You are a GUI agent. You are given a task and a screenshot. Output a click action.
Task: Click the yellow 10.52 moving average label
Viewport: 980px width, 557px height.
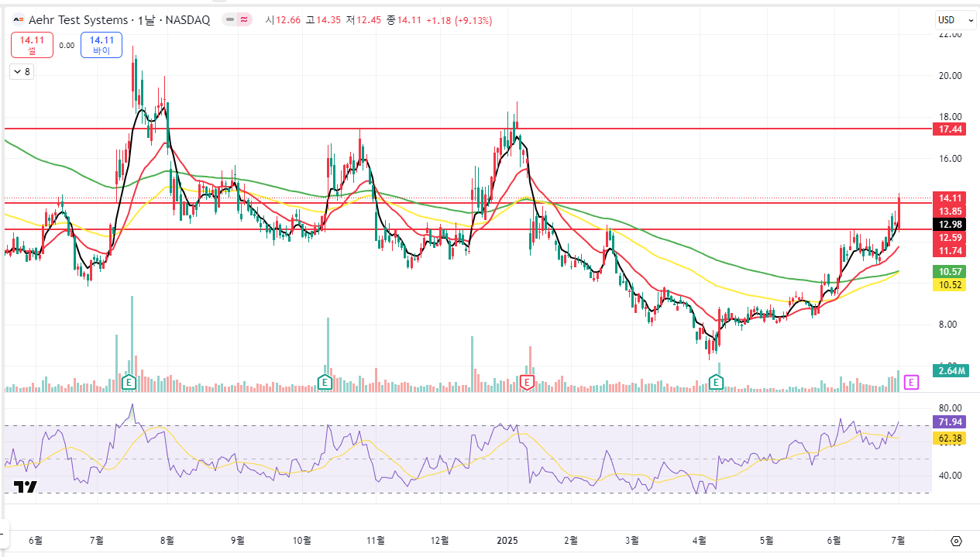click(951, 284)
